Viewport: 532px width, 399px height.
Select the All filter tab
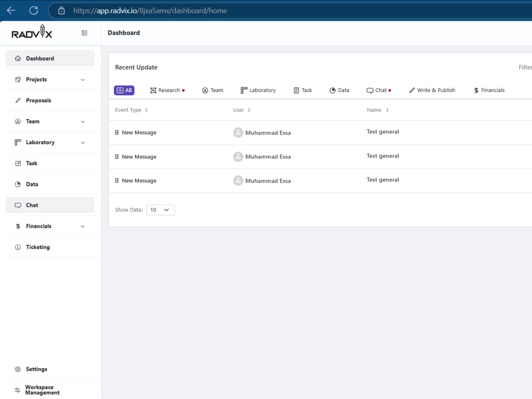124,90
